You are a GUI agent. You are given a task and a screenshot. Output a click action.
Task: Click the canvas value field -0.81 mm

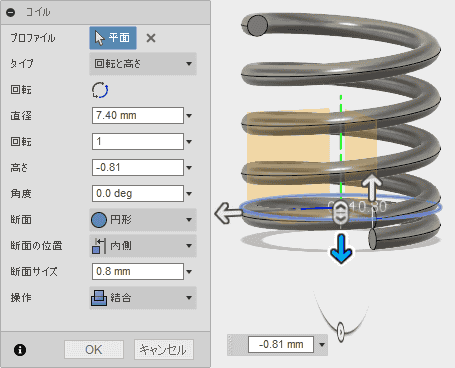point(281,344)
